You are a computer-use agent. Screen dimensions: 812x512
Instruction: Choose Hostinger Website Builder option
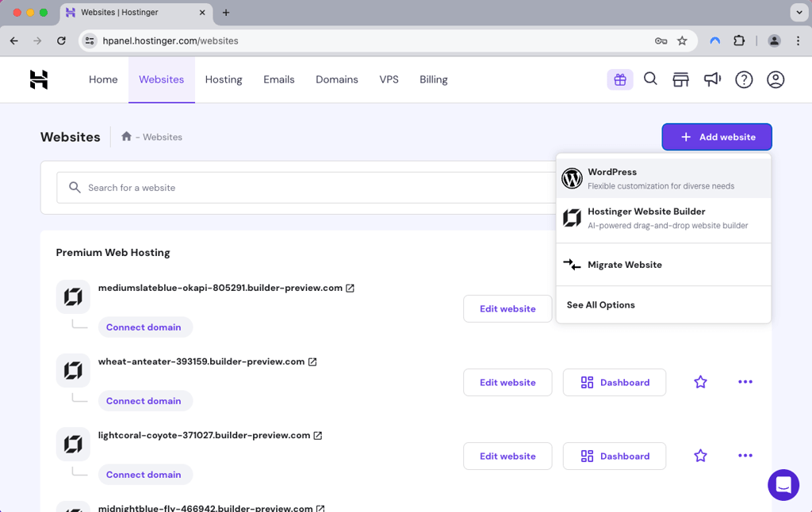(664, 218)
